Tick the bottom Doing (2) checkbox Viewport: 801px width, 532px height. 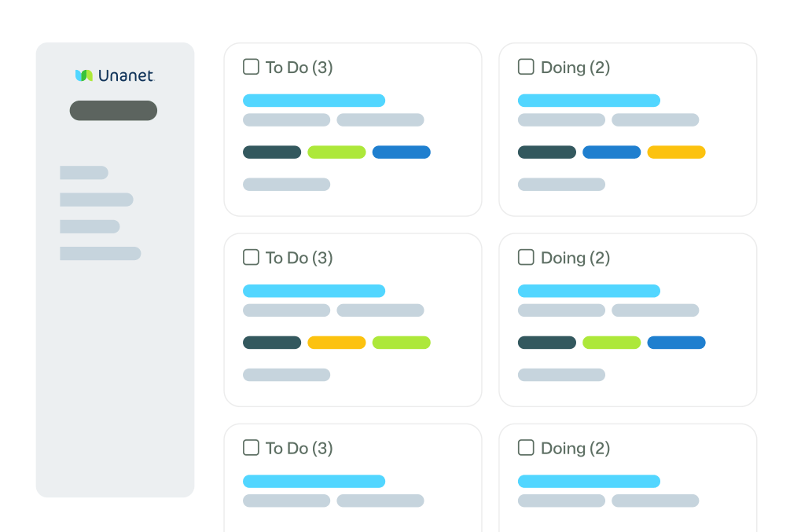[526, 447]
